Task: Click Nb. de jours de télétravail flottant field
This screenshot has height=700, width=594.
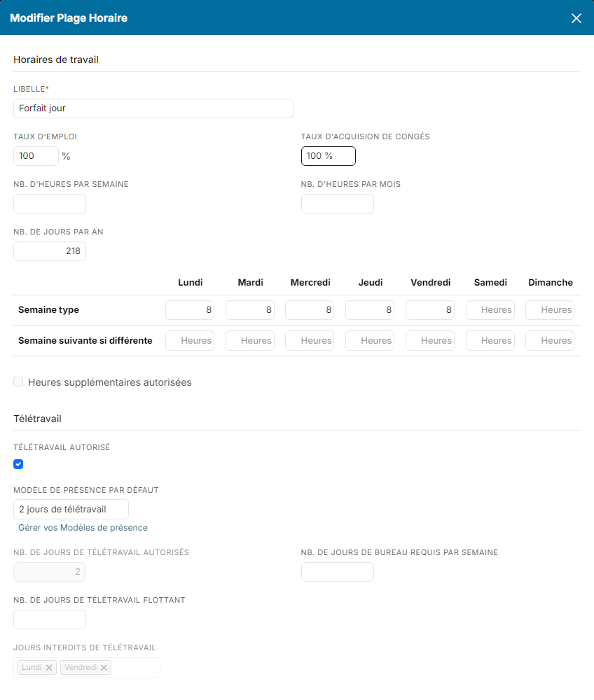Action: coord(50,619)
